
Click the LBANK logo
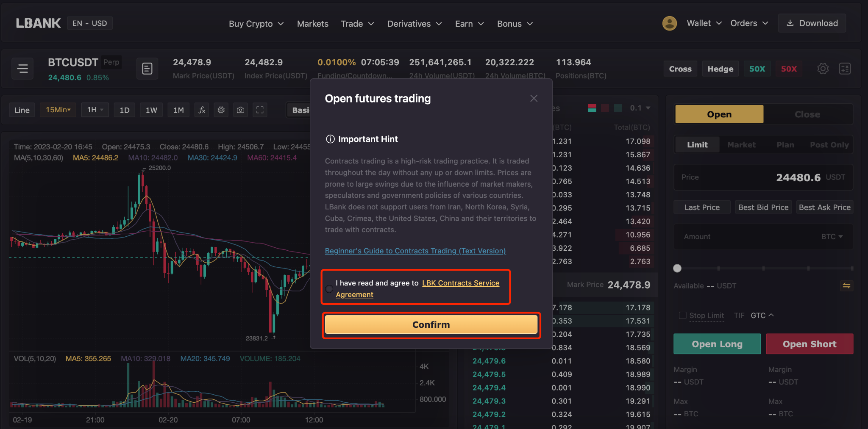pyautogui.click(x=38, y=23)
